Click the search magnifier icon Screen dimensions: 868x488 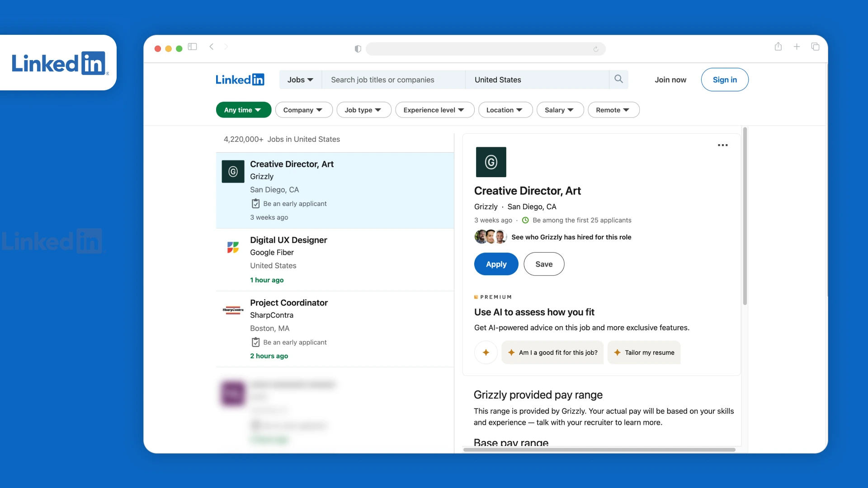pyautogui.click(x=618, y=79)
